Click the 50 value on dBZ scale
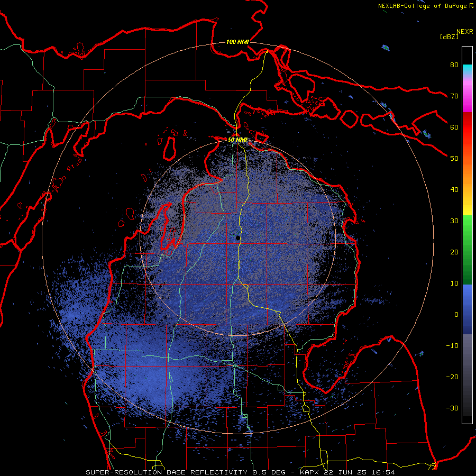 [x=454, y=159]
